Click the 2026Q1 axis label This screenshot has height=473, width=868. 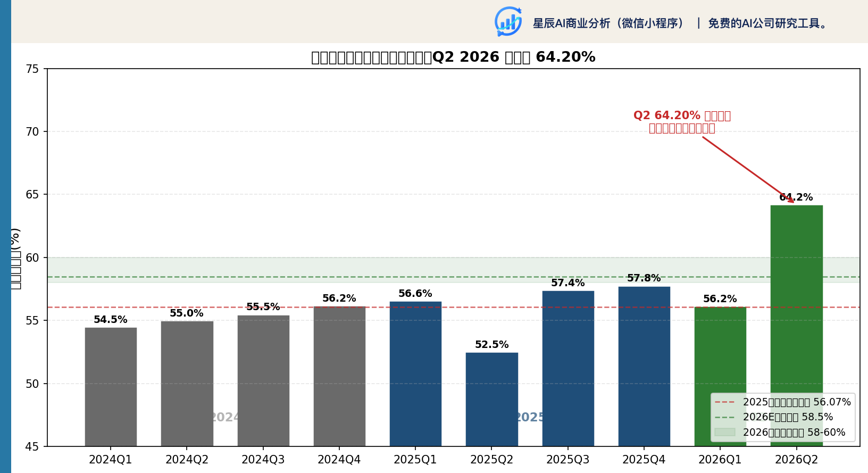[x=720, y=460]
